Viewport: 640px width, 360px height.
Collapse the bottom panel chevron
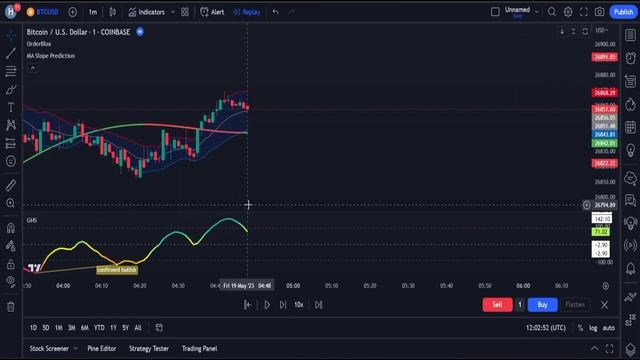tap(595, 349)
